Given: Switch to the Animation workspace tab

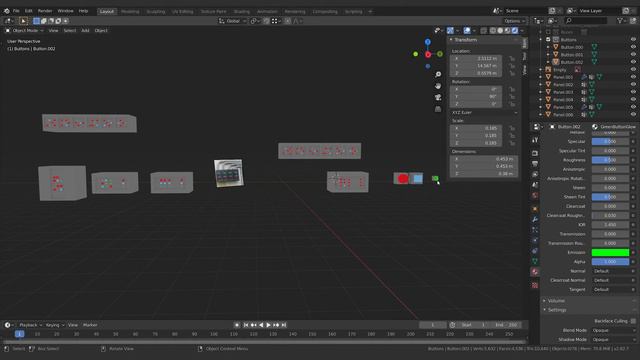Looking at the screenshot, I should 267,11.
